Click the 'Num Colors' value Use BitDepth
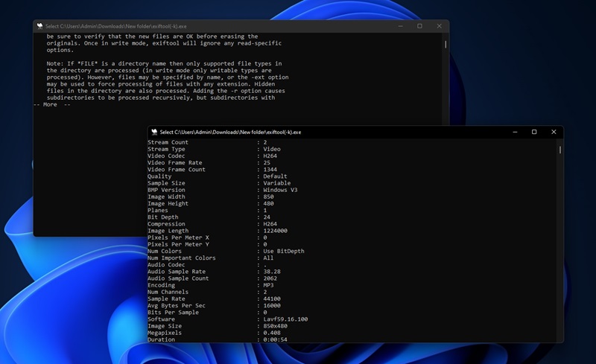 (x=284, y=251)
